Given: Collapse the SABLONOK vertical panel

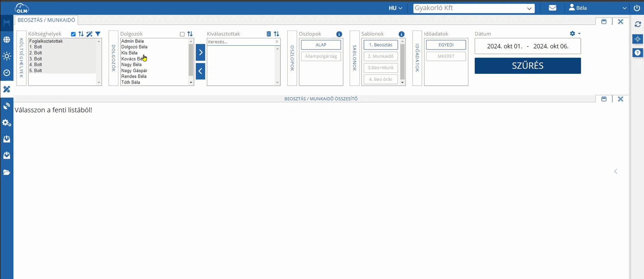Looking at the screenshot, I should pyautogui.click(x=354, y=58).
